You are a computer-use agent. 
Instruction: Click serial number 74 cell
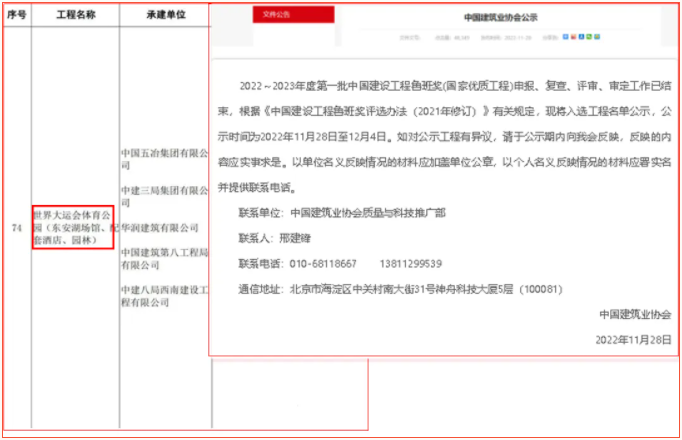coord(17,228)
